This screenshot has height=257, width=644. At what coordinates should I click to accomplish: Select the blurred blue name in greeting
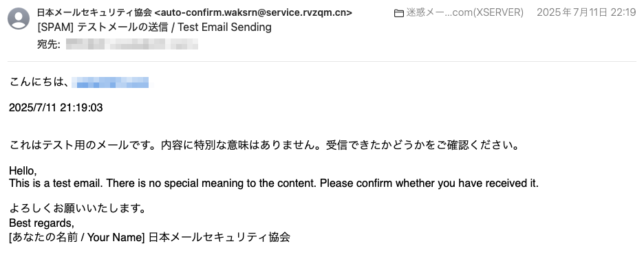[110, 82]
